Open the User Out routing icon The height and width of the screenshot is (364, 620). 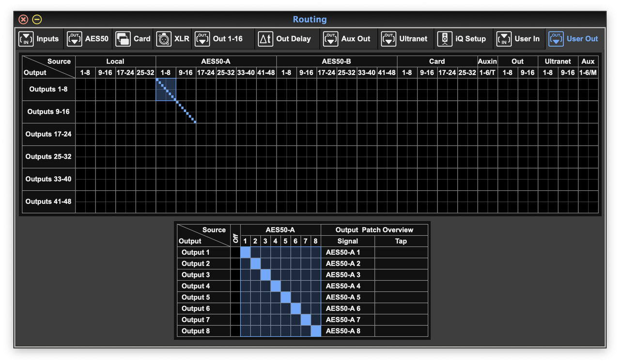coord(573,39)
